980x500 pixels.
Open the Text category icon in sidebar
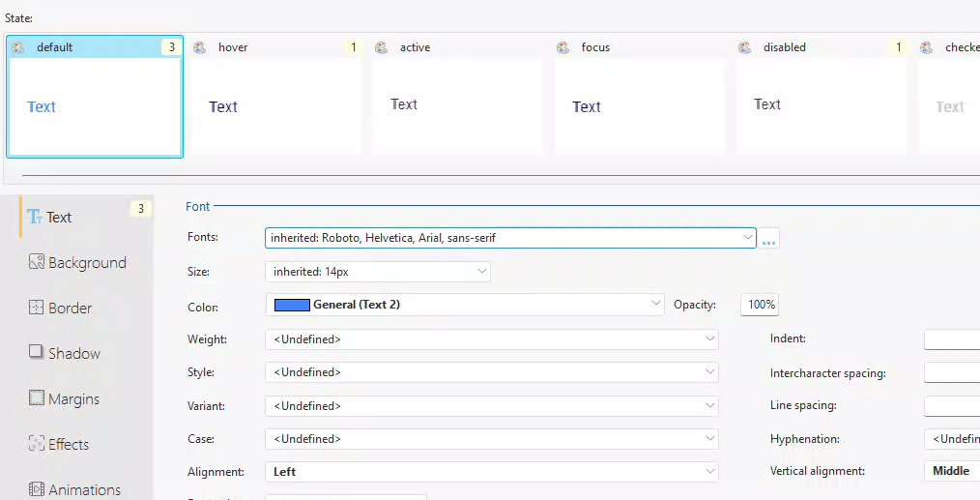(36, 218)
